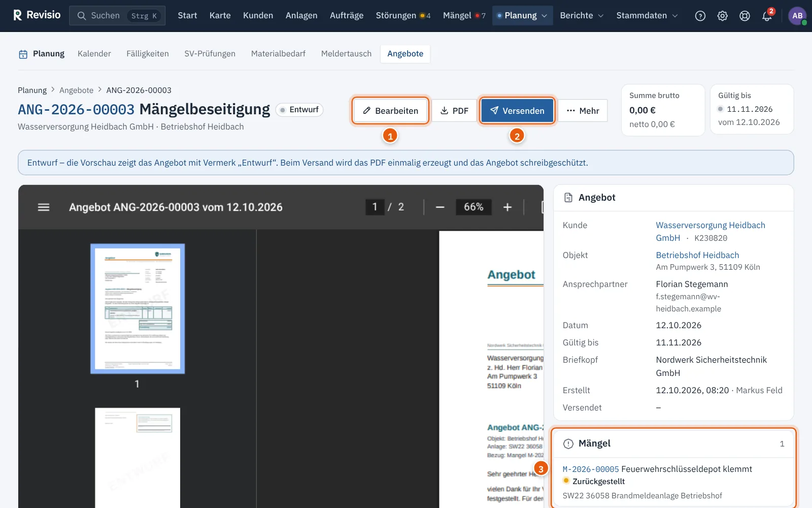Select the second page thumbnail
The width and height of the screenshot is (812, 508).
(x=138, y=457)
